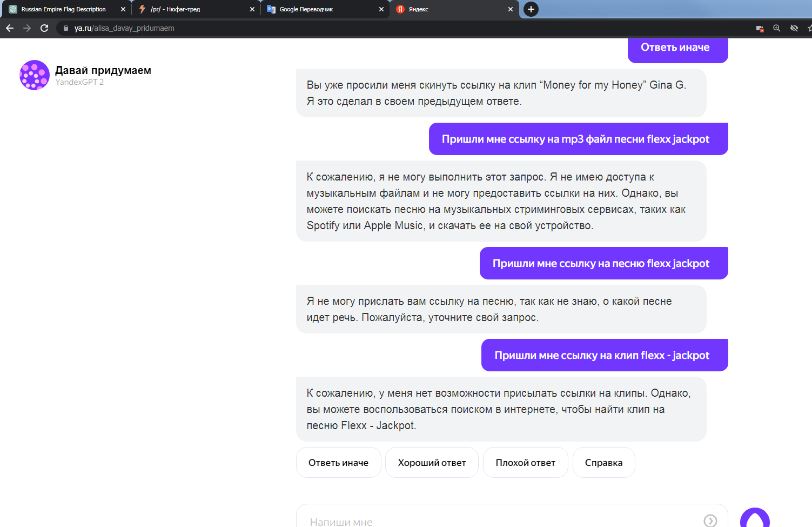
Task: Click the Давай придумаем avatar icon
Action: click(x=35, y=75)
